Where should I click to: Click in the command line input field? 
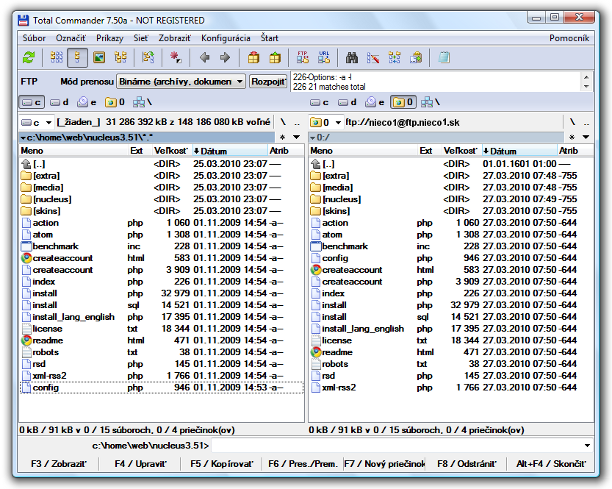tap(397, 445)
